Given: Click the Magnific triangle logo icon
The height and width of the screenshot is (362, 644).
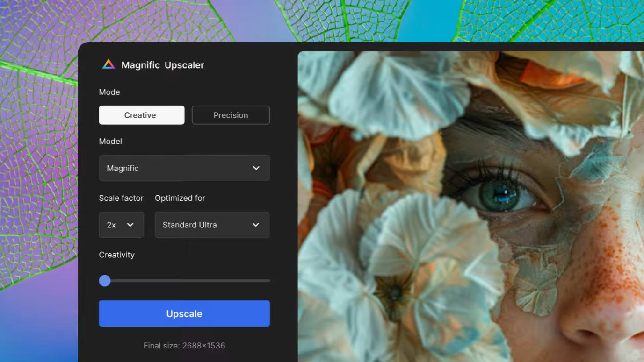Looking at the screenshot, I should click(109, 64).
